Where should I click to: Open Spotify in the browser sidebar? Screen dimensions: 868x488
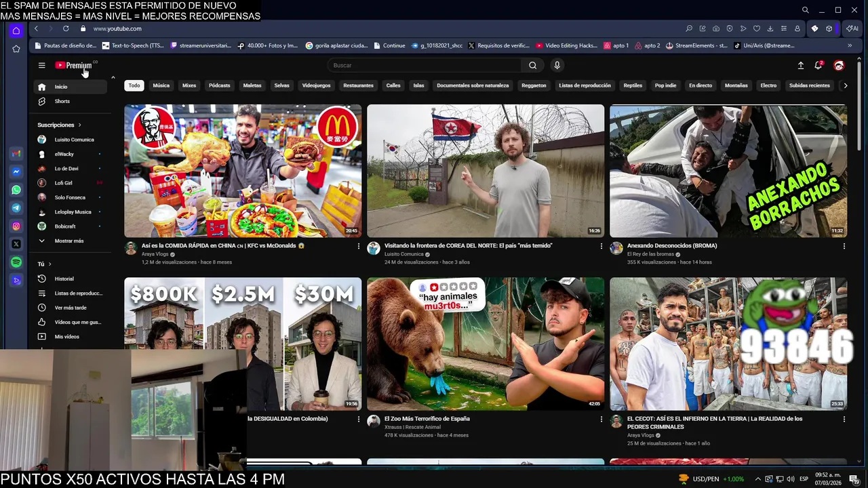(16, 262)
